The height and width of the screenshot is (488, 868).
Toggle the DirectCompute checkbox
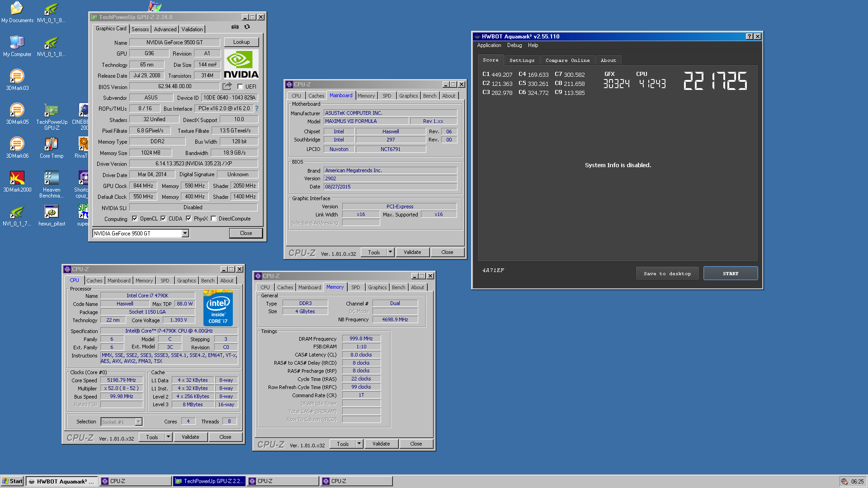coord(213,219)
